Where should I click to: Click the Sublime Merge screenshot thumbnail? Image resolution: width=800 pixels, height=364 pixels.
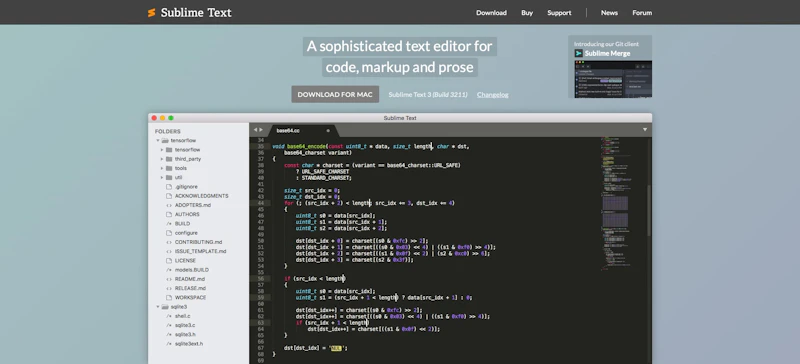pyautogui.click(x=613, y=79)
